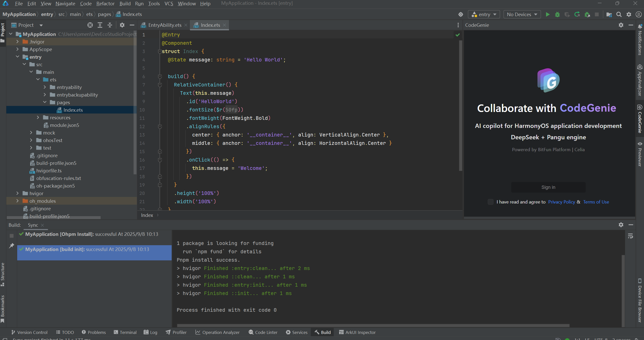
Task: Toggle the pin tab icon in Build panel
Action: tap(12, 246)
